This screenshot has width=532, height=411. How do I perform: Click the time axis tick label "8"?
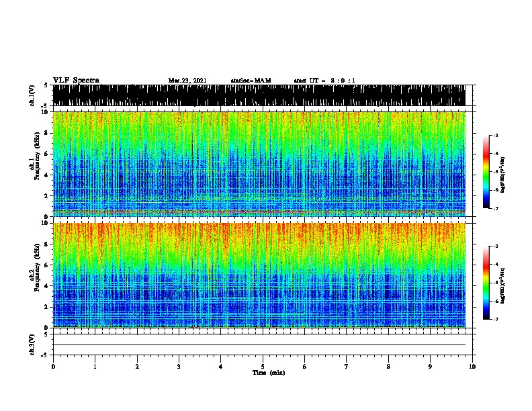(x=388, y=367)
